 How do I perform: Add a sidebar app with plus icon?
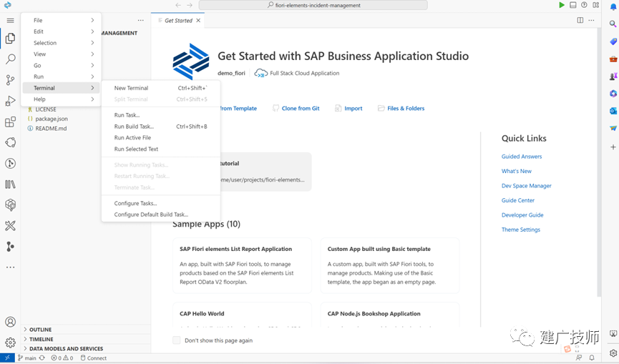tap(613, 147)
